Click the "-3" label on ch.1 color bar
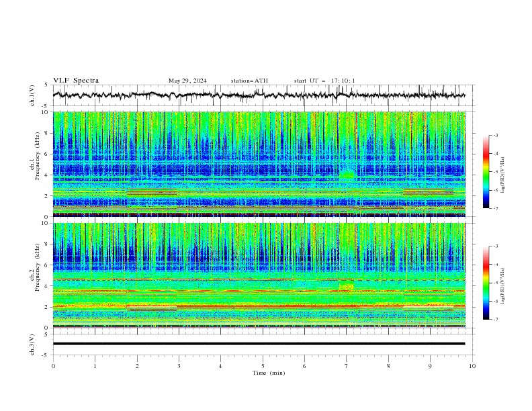This screenshot has height=411, width=532. tap(496, 135)
